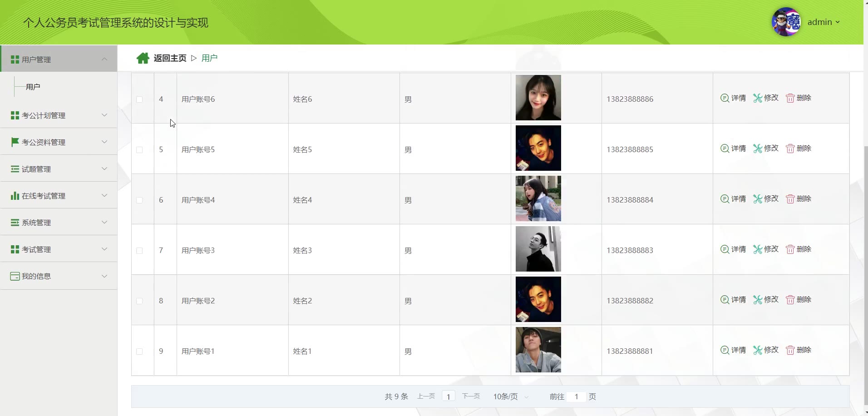Image resolution: width=868 pixels, height=416 pixels.
Task: Click the 考公资料管理 flag icon
Action: click(x=15, y=142)
